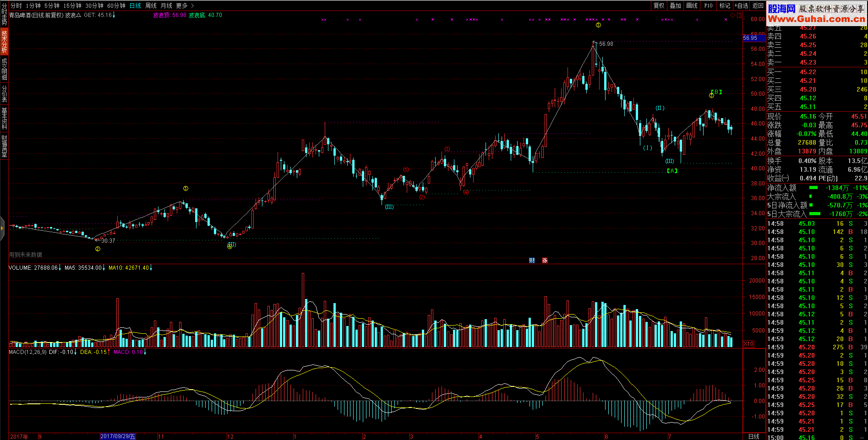
Task: Click the 标记 mark button
Action: pos(725,5)
